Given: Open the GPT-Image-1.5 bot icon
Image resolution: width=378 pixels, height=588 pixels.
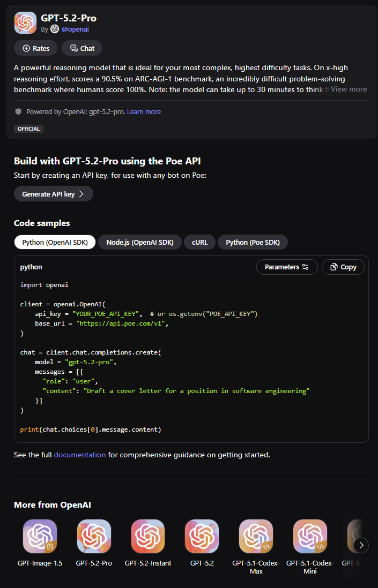Looking at the screenshot, I should click(x=40, y=536).
